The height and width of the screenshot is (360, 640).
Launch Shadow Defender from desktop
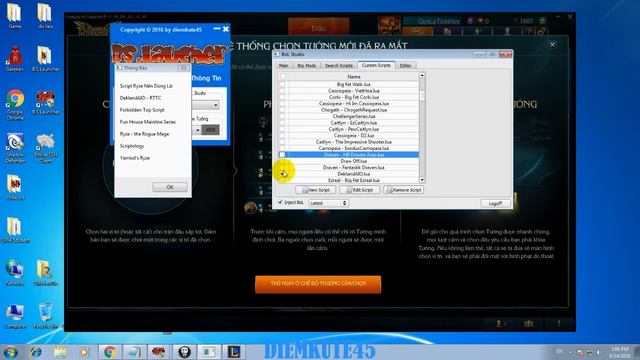15,147
